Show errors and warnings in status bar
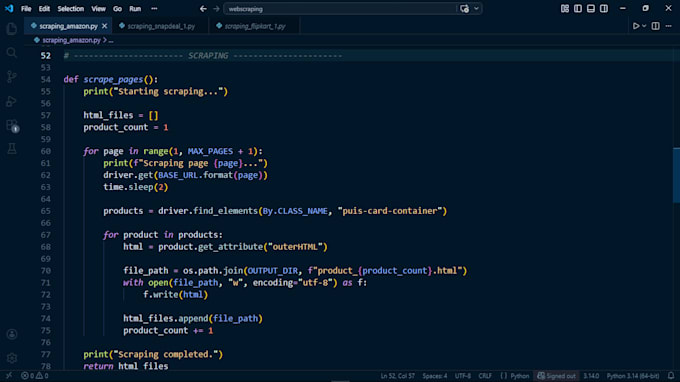Image resolution: width=680 pixels, height=382 pixels. pos(35,376)
